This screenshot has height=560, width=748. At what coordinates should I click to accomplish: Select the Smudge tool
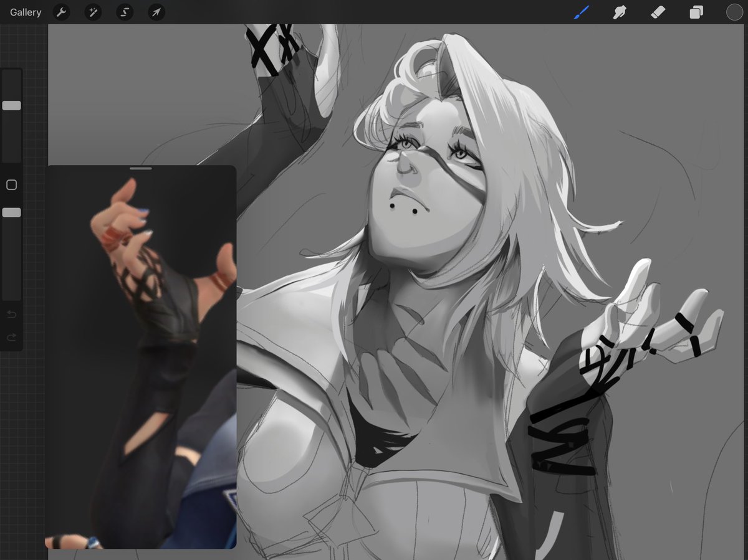[x=619, y=12]
